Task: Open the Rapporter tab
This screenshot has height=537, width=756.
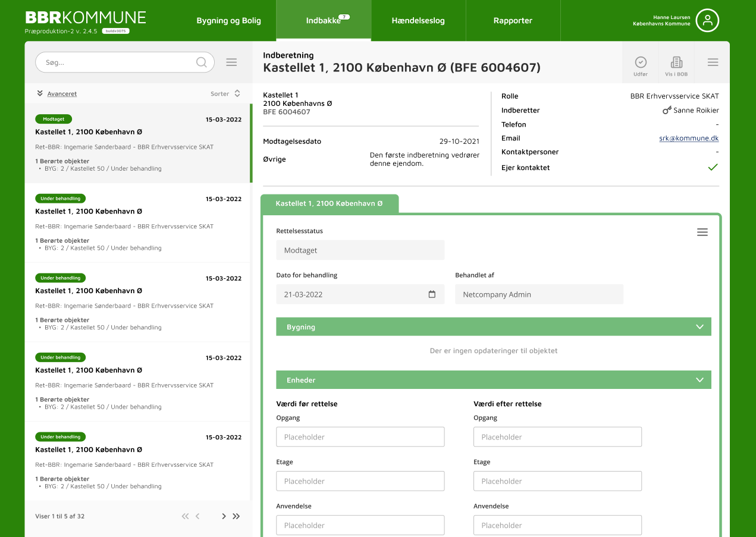Action: click(513, 21)
